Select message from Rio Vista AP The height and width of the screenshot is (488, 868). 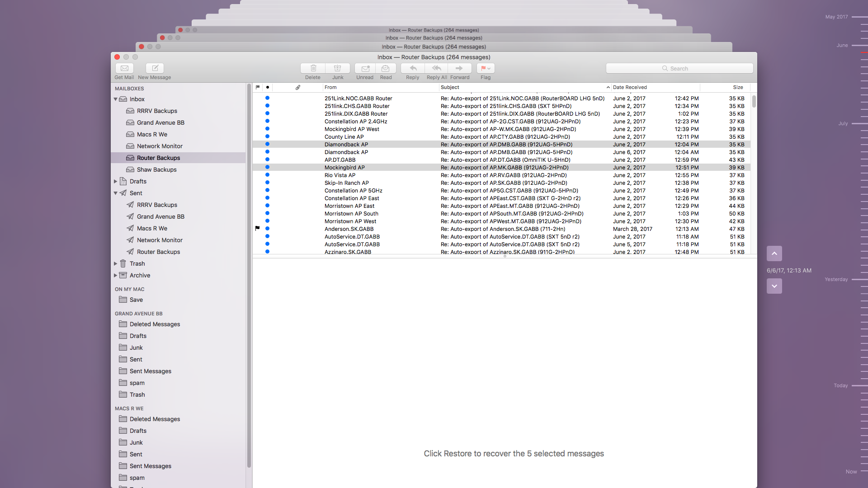(x=501, y=175)
